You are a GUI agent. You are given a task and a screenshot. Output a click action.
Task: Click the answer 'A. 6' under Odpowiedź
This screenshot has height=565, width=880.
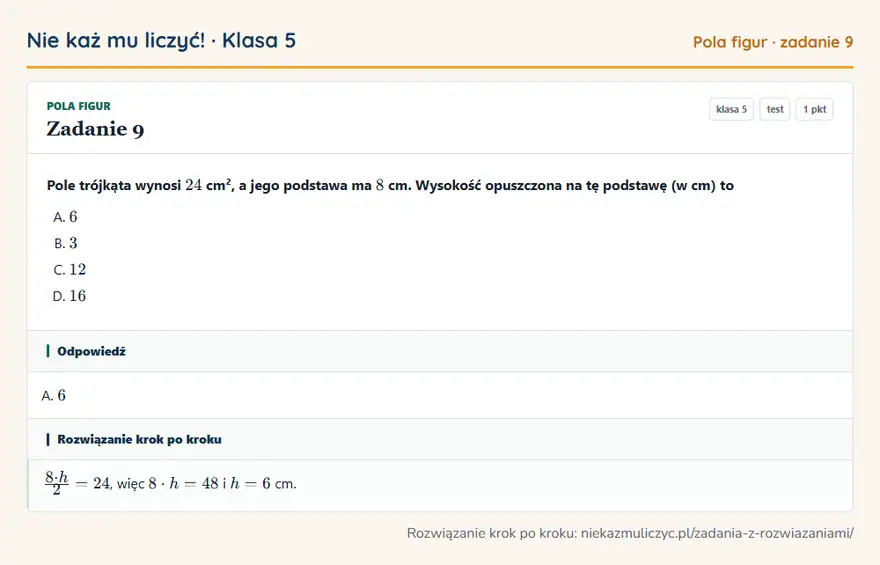pos(53,396)
